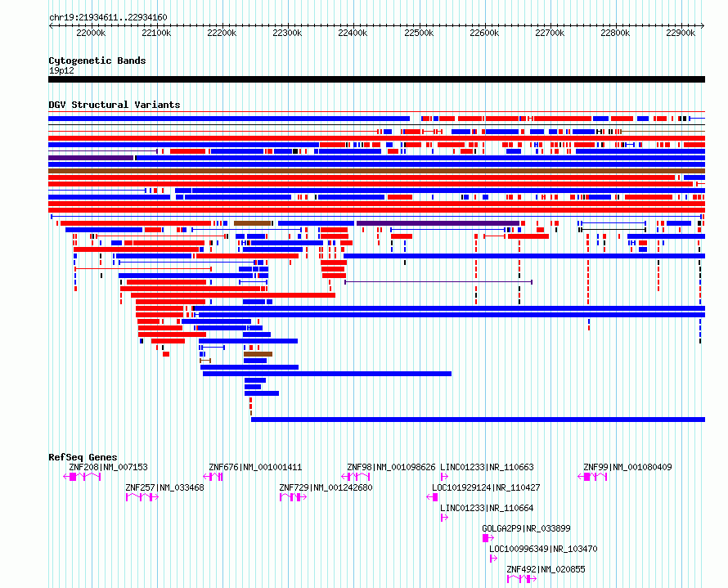Click the ZNF99 gene glyph
The width and height of the screenshot is (728, 588).
pyautogui.click(x=592, y=477)
